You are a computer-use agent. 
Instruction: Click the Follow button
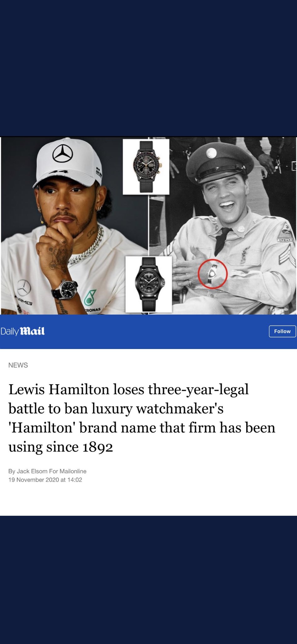pyautogui.click(x=282, y=331)
